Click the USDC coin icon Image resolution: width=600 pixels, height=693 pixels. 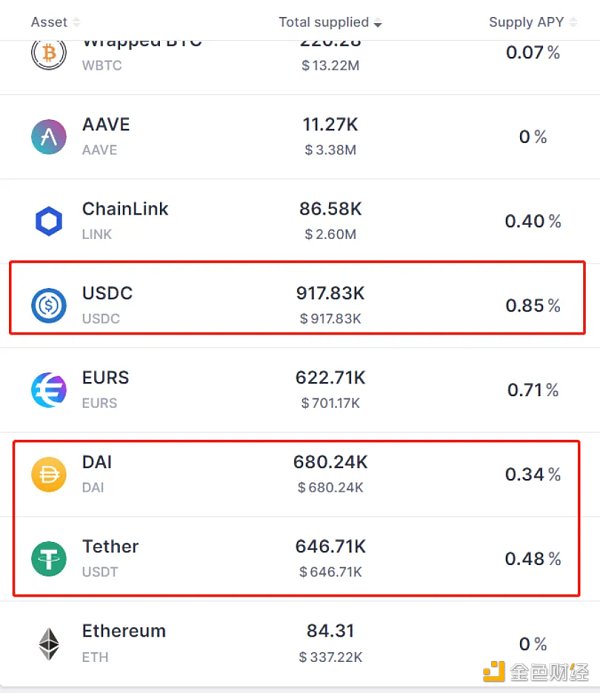click(x=49, y=305)
